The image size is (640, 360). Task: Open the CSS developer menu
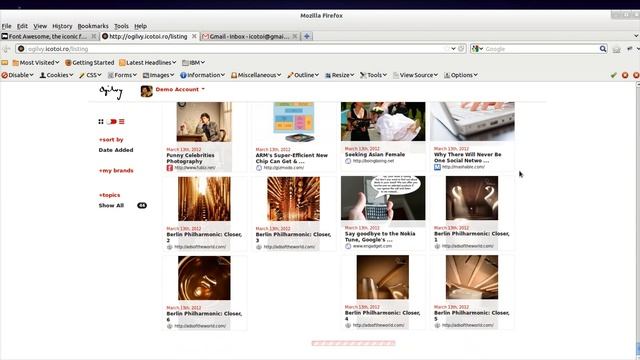pyautogui.click(x=90, y=75)
